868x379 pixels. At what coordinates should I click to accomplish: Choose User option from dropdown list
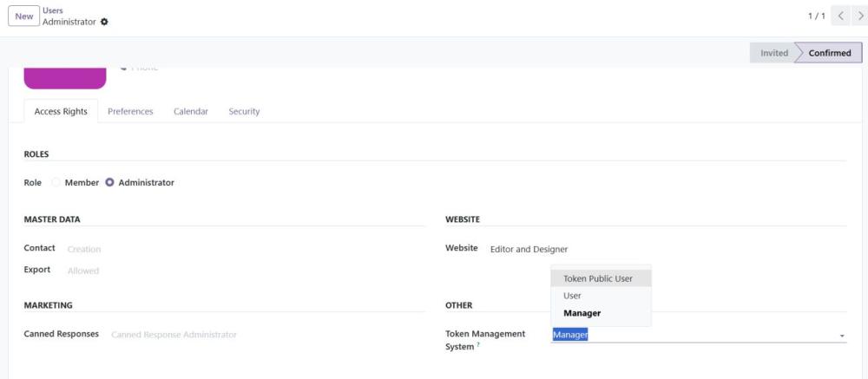point(573,296)
